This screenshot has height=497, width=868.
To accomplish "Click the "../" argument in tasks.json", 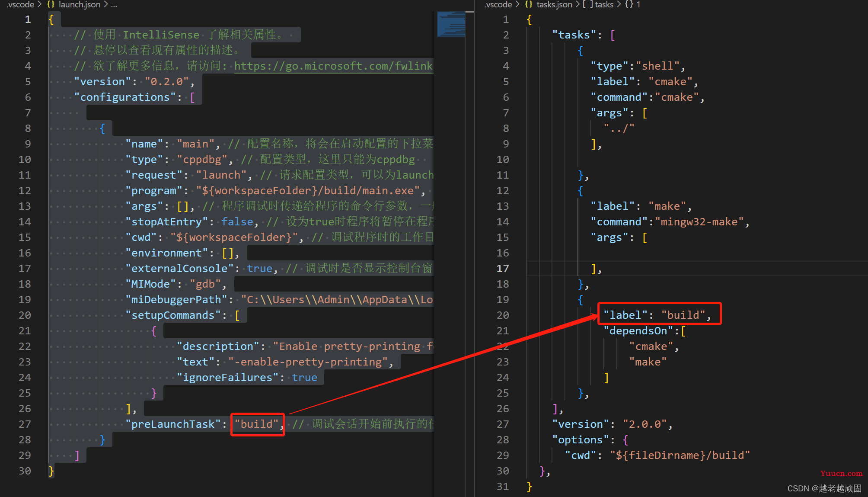I will [x=619, y=128].
